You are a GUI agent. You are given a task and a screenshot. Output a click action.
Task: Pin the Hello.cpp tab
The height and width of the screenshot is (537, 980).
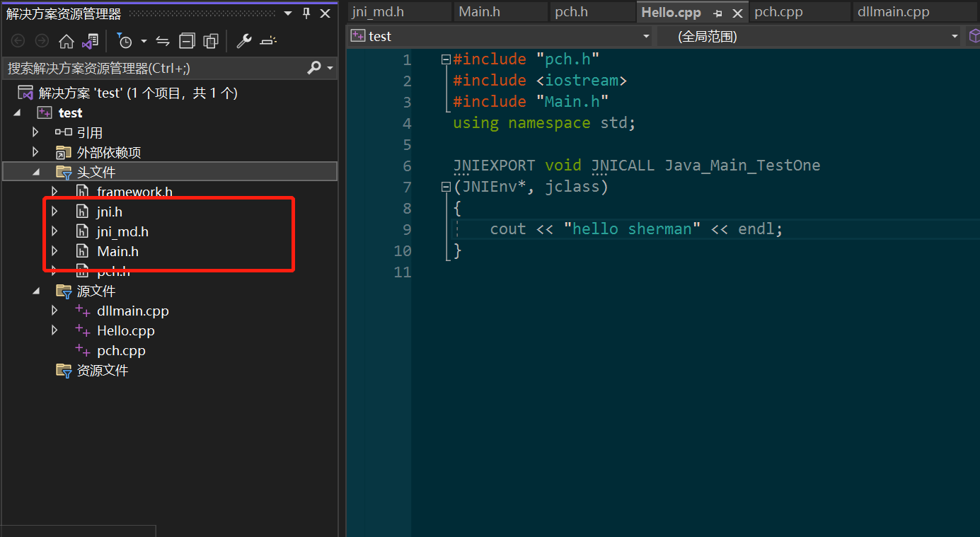[717, 13]
